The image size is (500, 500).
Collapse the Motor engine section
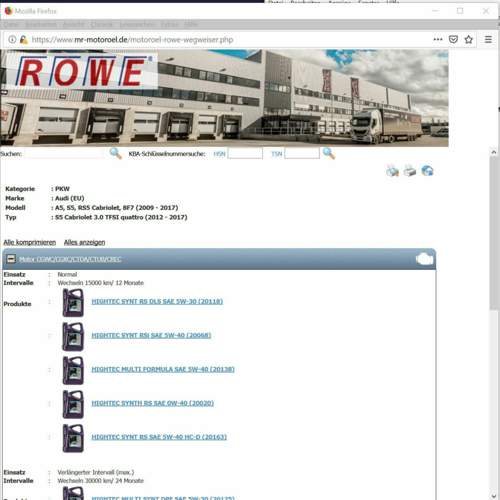(11, 259)
